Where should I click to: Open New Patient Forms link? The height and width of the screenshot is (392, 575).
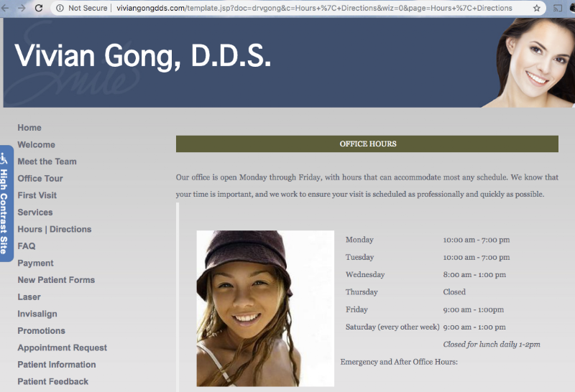pos(56,280)
